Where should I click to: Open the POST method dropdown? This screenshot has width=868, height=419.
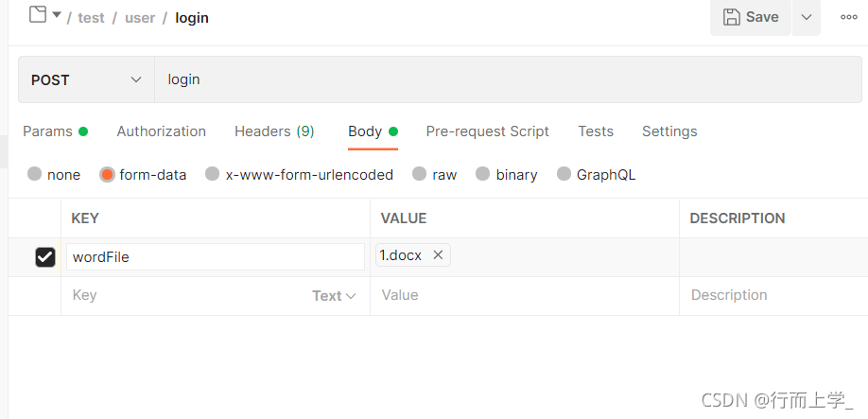point(86,79)
